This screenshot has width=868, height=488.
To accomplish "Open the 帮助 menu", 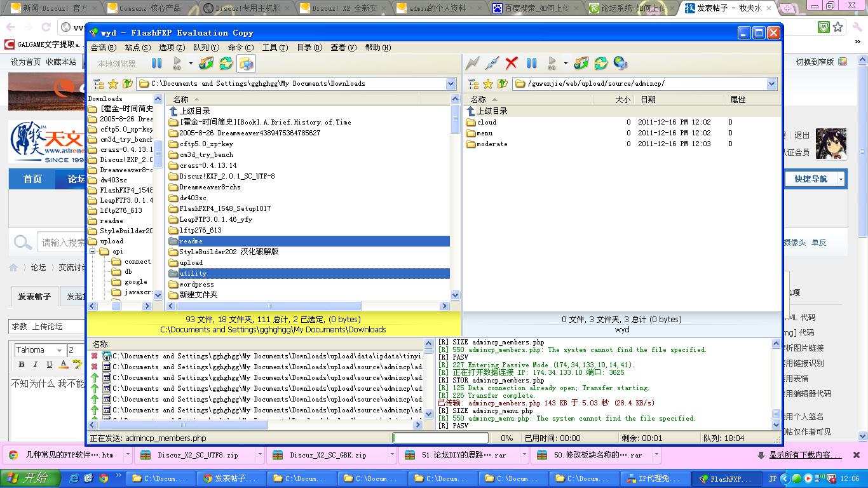I will click(x=377, y=48).
